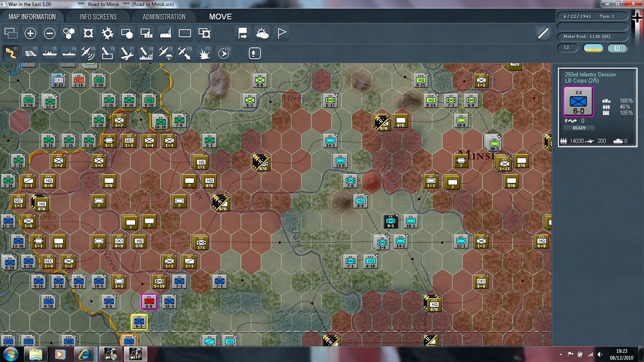Open Windows Media Player from taskbar
Screen dimensions: 644x362
point(60,354)
